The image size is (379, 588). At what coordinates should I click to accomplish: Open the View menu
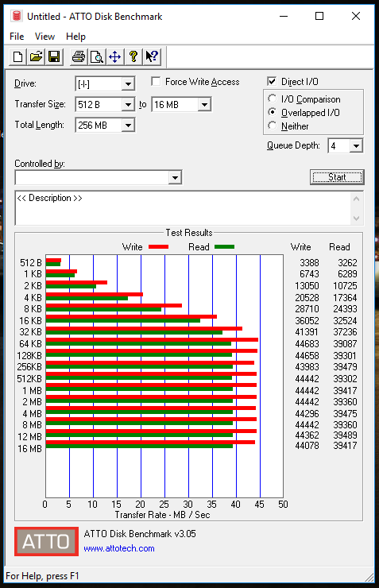tap(44, 37)
